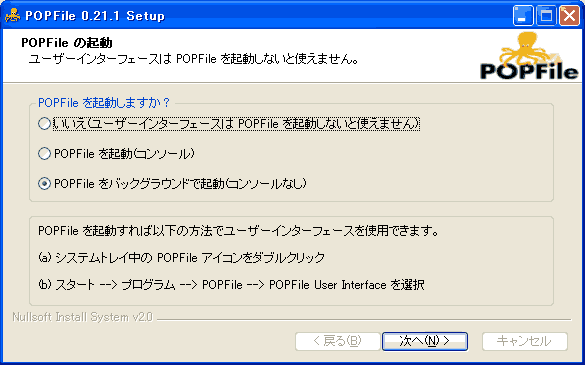This screenshot has height=365, width=585.
Task: Click the POPFile octopus logo in header
Action: [529, 56]
